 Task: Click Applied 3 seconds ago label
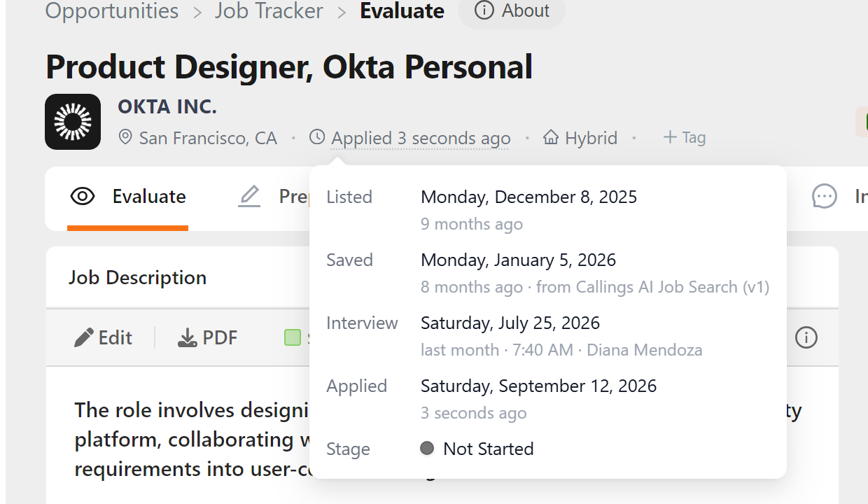421,138
